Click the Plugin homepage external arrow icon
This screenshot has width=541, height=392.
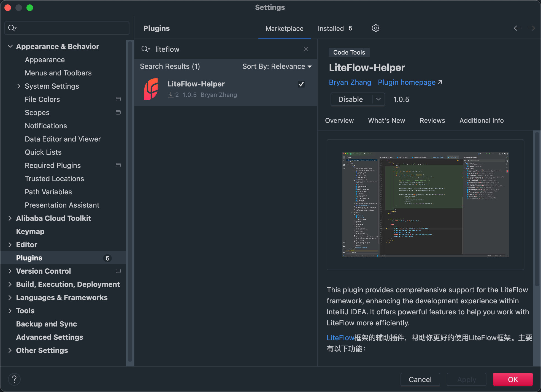[440, 82]
